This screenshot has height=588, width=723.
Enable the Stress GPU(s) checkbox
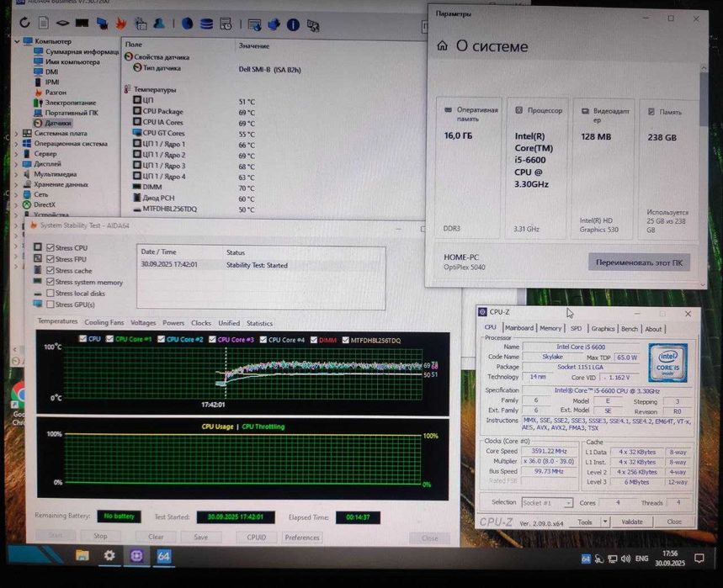click(x=51, y=305)
